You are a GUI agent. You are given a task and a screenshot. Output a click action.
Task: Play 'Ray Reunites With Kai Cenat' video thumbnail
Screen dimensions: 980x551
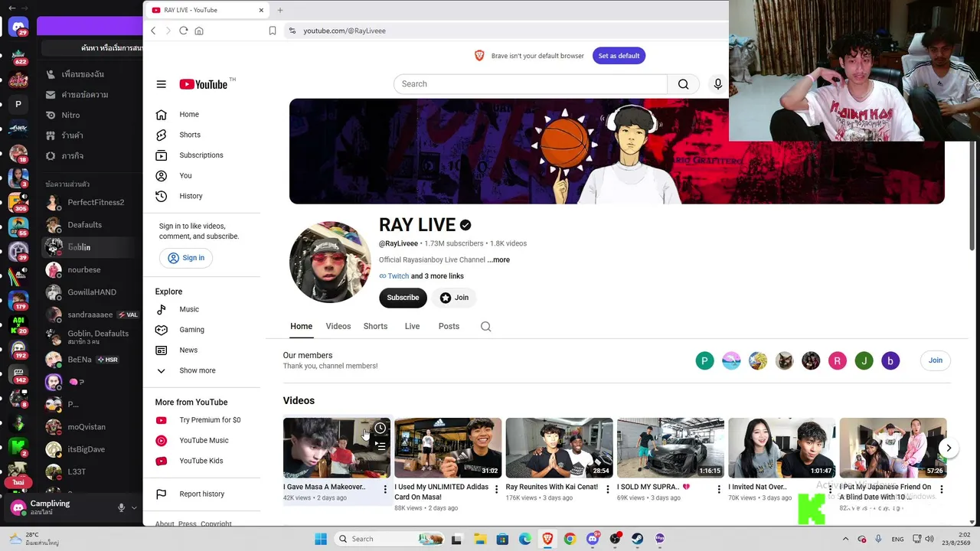point(559,448)
